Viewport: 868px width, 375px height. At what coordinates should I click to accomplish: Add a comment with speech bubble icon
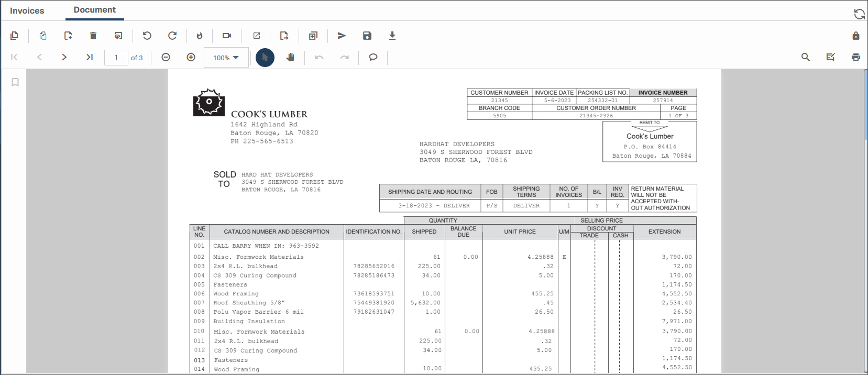coord(373,57)
